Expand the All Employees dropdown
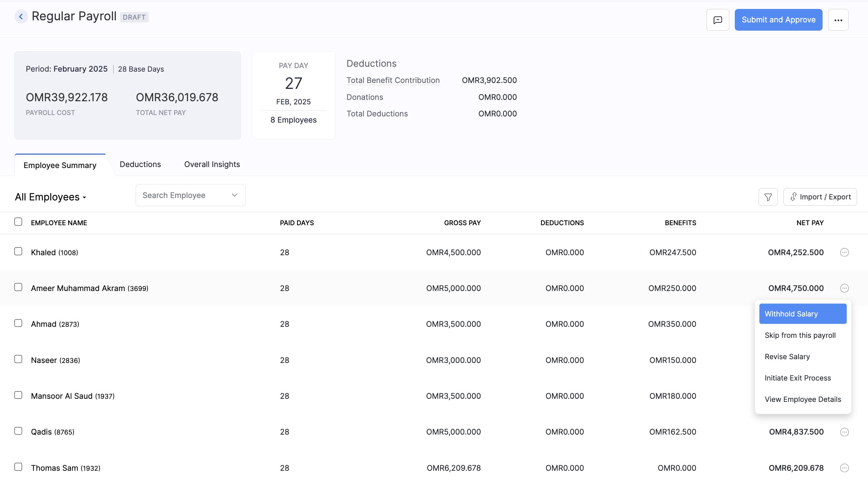The image size is (868, 489). 50,197
